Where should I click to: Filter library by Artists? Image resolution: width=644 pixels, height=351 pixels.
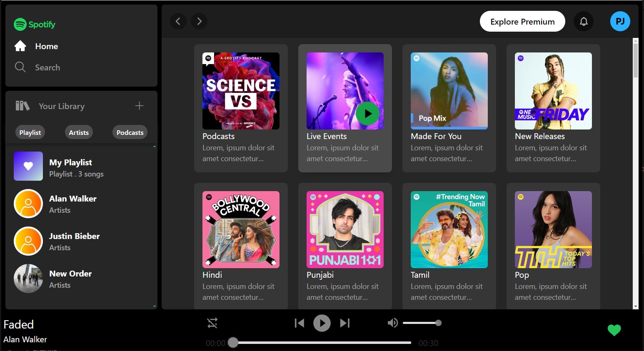(79, 132)
